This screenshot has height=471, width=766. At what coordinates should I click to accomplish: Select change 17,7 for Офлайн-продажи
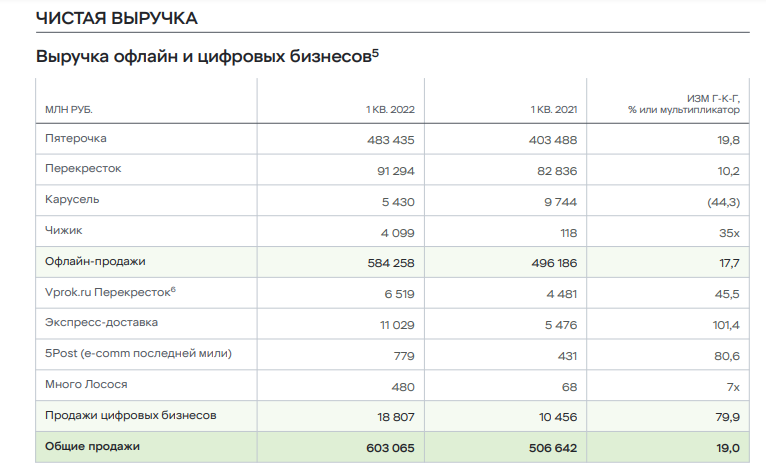pos(729,263)
